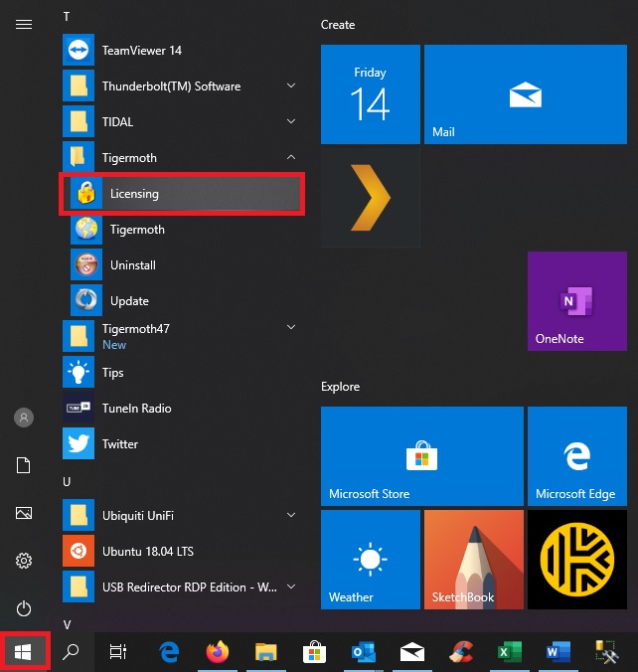638x672 pixels.
Task: Open the Plex orange chevron tile
Action: point(371,198)
